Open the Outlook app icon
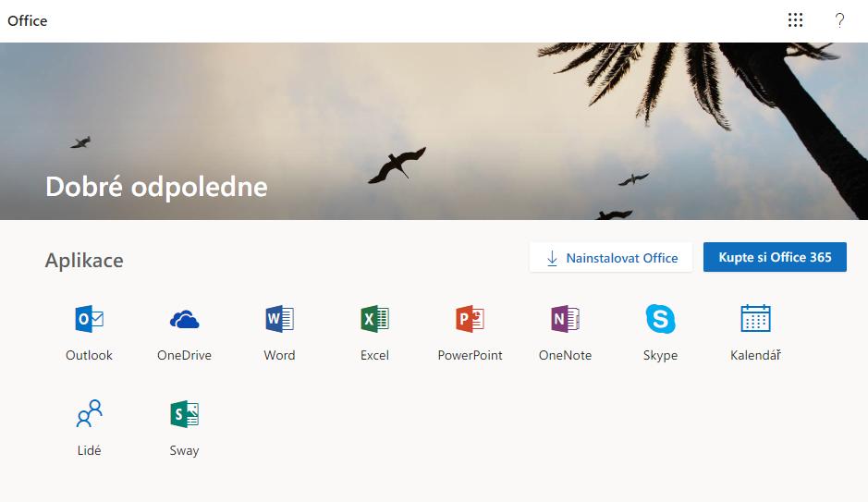This screenshot has width=868, height=502. click(x=89, y=319)
